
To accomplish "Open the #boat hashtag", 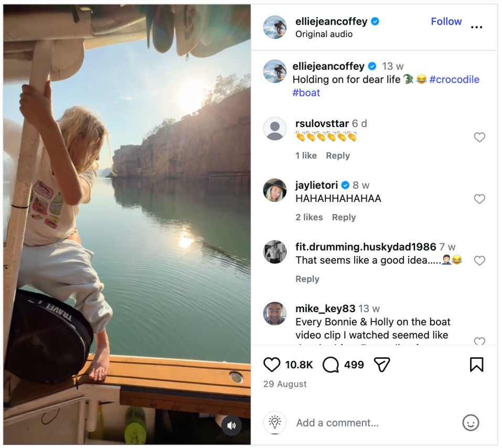I will pos(306,93).
